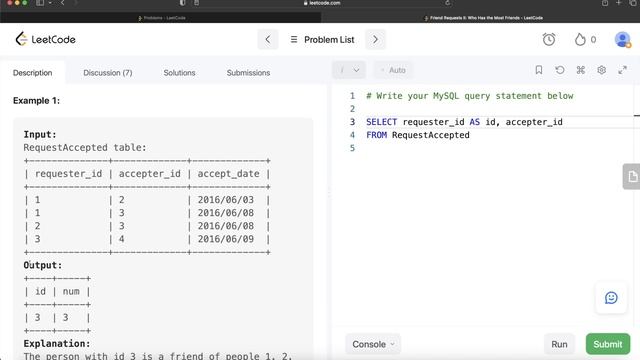Open the user profile avatar

coord(622,40)
